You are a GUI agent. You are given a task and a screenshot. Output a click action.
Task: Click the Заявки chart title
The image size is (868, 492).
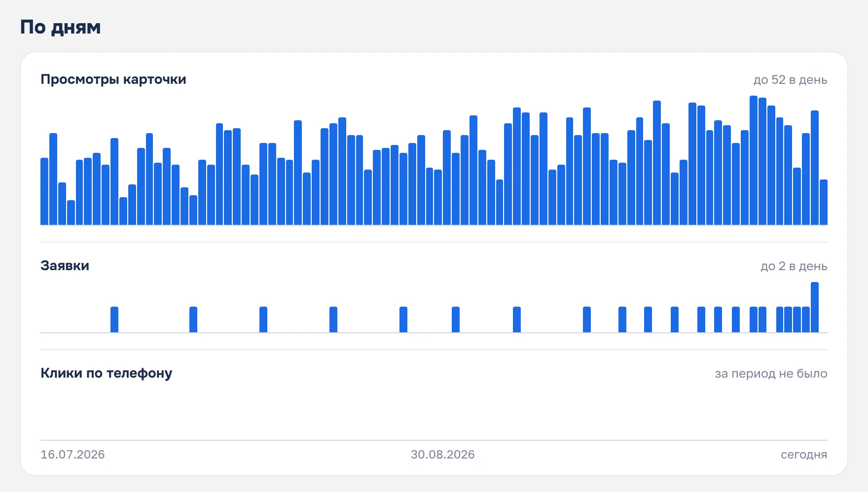click(65, 266)
